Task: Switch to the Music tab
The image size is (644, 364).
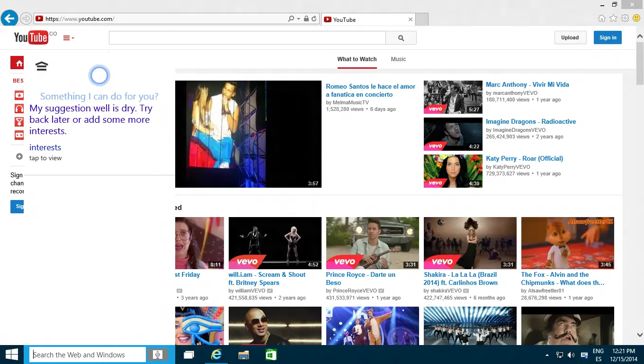Action: (398, 59)
